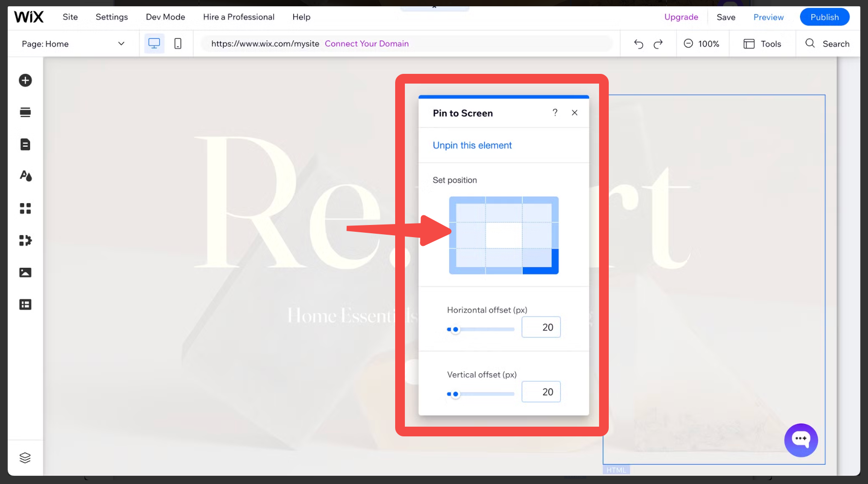Image resolution: width=868 pixels, height=484 pixels.
Task: Click the Publish button
Action: point(824,17)
